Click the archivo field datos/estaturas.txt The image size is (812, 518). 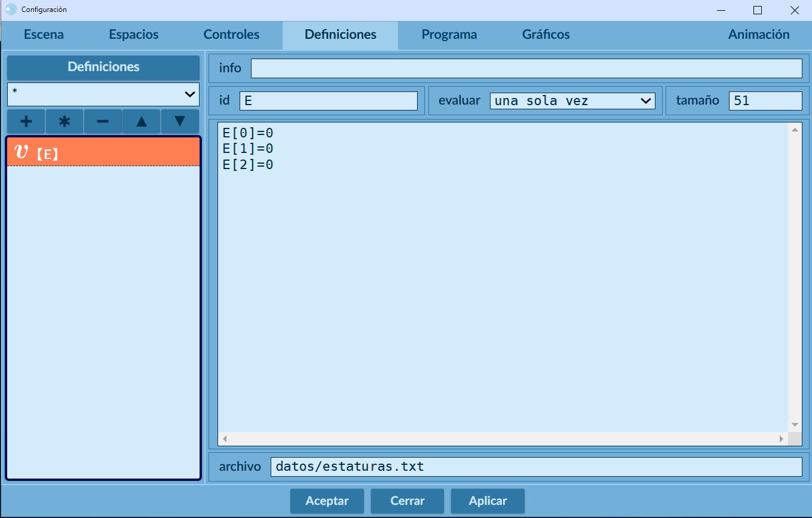pos(537,467)
